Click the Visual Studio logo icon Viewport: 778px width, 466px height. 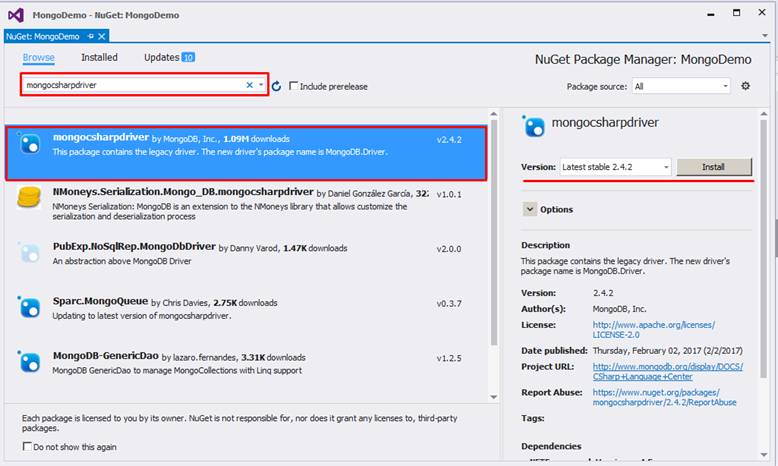click(15, 14)
